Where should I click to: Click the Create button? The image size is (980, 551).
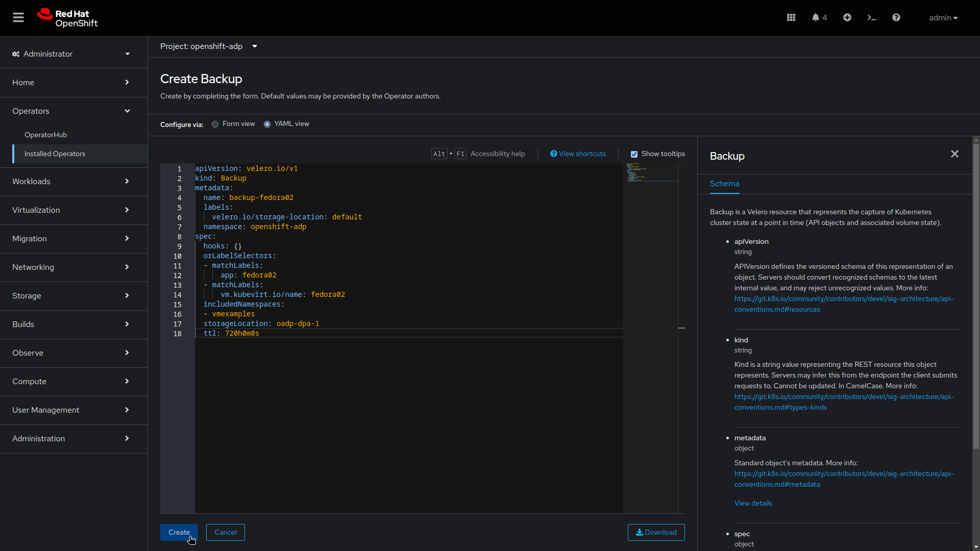179,532
